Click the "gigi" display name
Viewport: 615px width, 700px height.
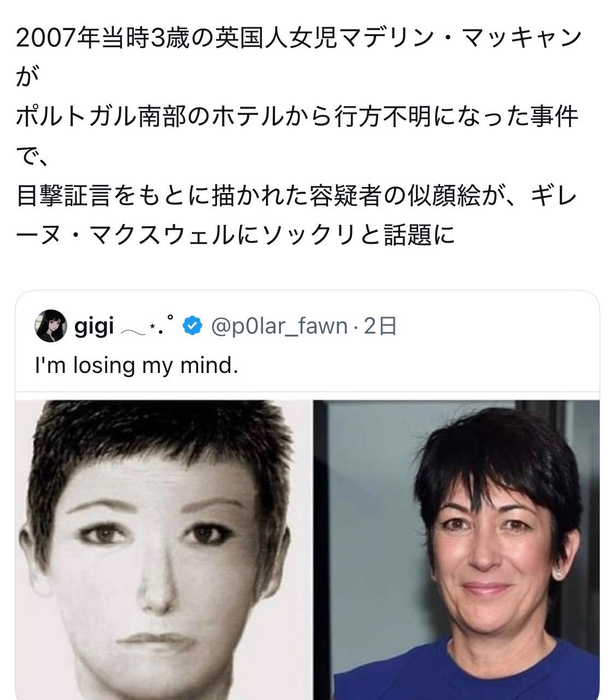coord(94,326)
